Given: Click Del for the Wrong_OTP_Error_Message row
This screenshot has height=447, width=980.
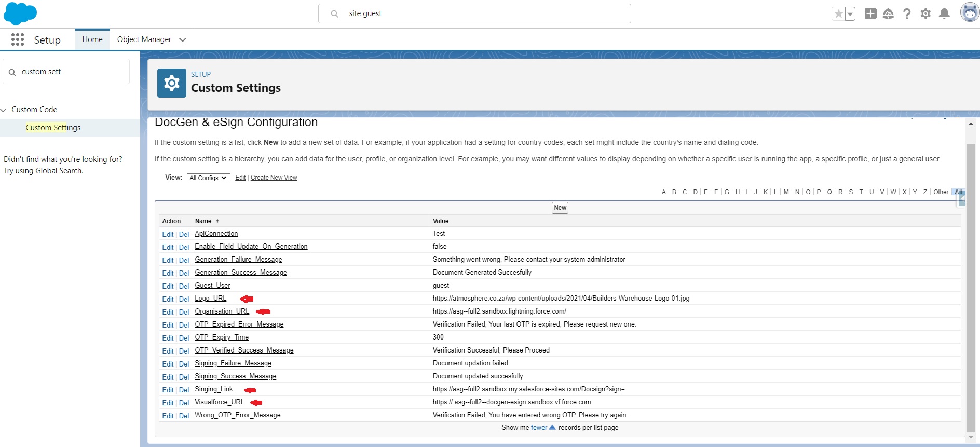Looking at the screenshot, I should pyautogui.click(x=184, y=416).
